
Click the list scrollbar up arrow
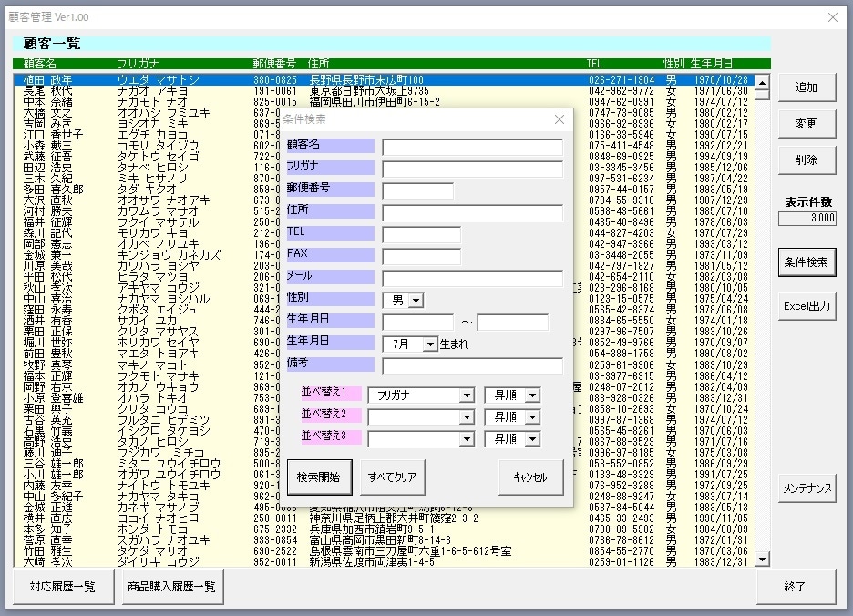[x=763, y=83]
